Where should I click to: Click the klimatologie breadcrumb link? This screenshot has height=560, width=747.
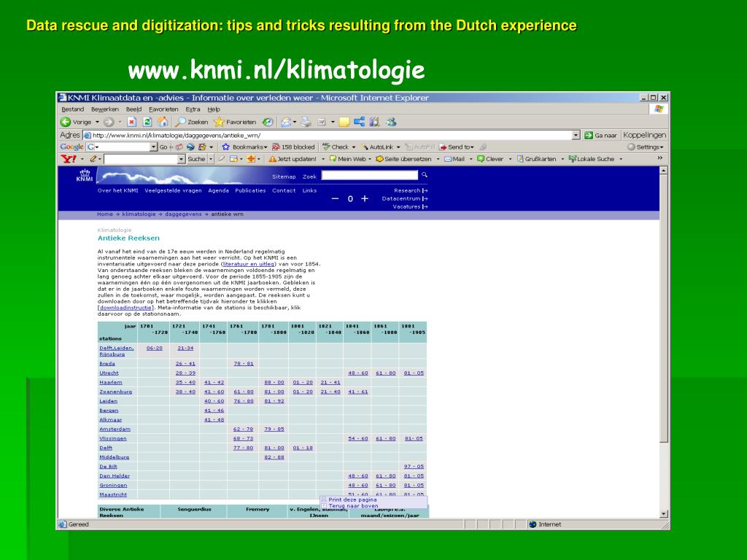click(x=139, y=214)
